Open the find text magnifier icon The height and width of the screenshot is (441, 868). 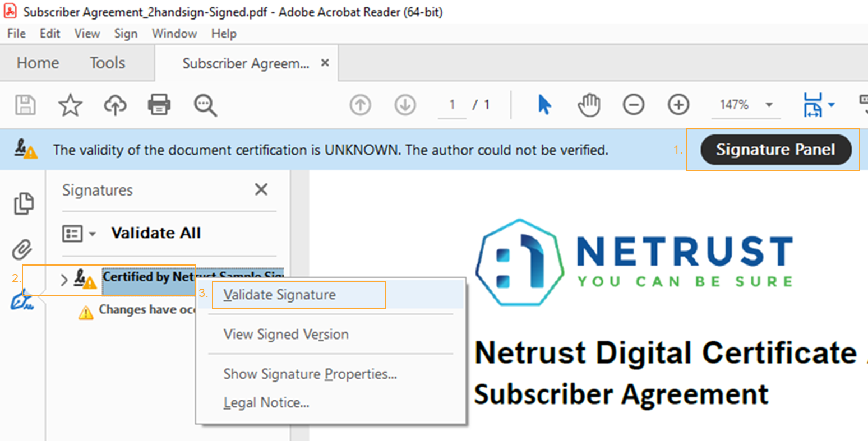tap(205, 105)
